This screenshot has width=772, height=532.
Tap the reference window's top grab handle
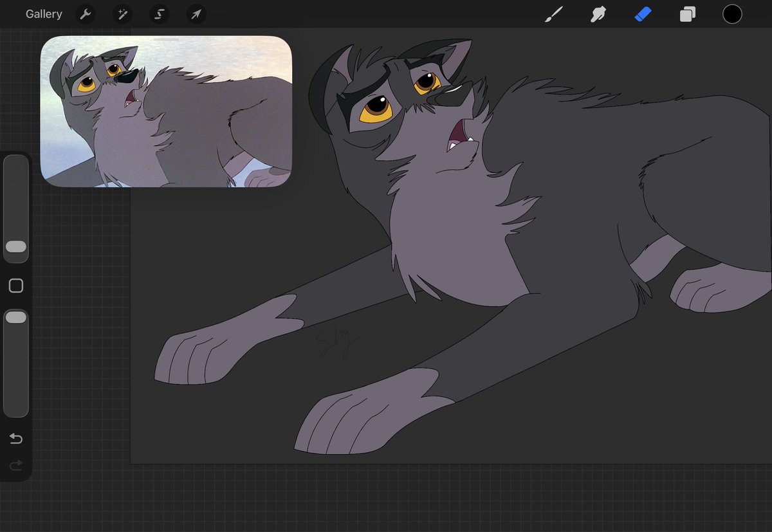click(x=166, y=39)
